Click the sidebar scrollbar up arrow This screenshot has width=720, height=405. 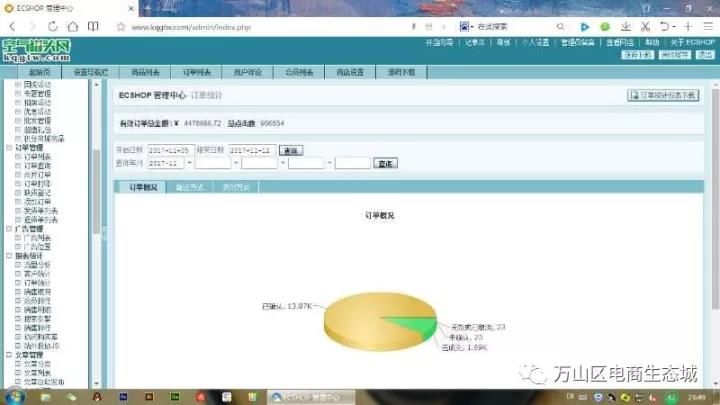click(x=96, y=85)
